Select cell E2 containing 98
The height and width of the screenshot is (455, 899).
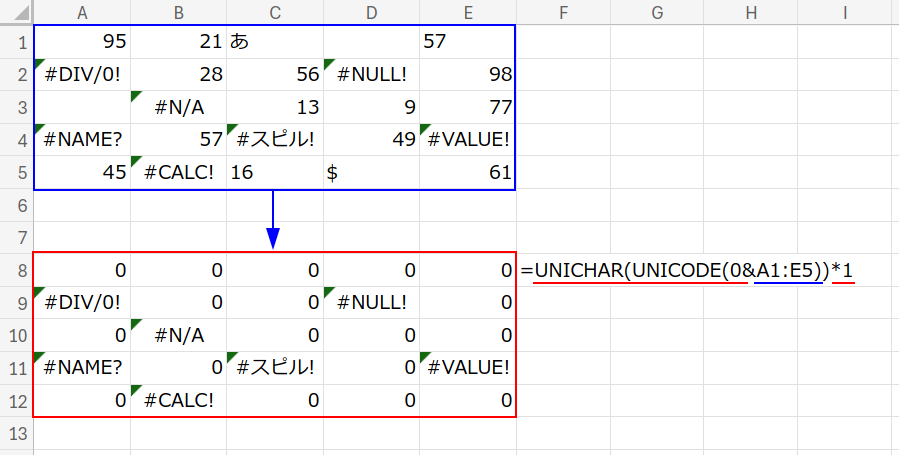(x=468, y=75)
